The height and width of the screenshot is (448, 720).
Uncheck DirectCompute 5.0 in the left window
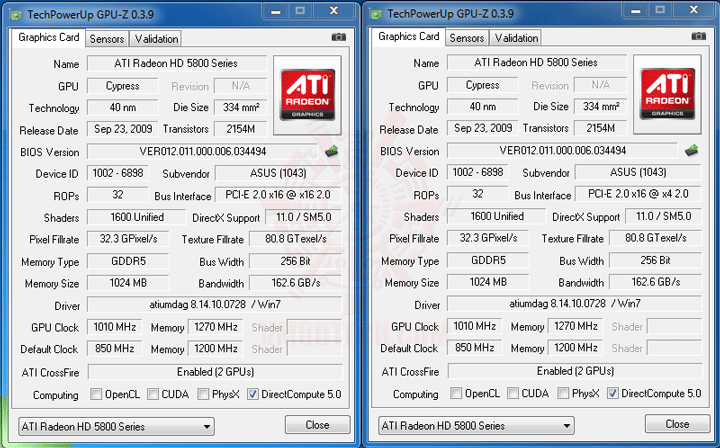tap(253, 394)
